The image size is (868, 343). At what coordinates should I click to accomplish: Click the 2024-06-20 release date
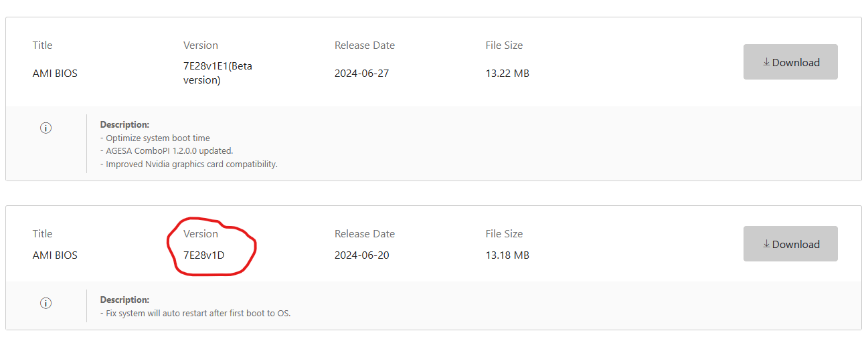tap(361, 255)
